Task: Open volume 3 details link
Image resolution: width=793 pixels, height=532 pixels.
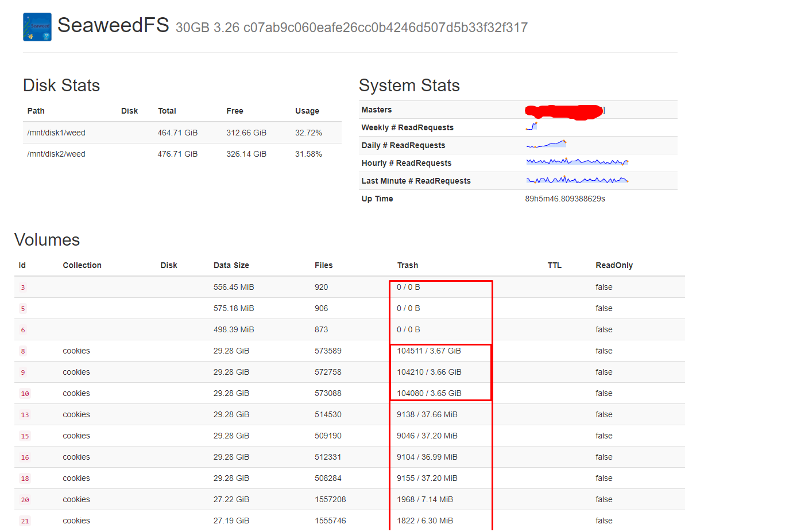Action: click(22, 287)
